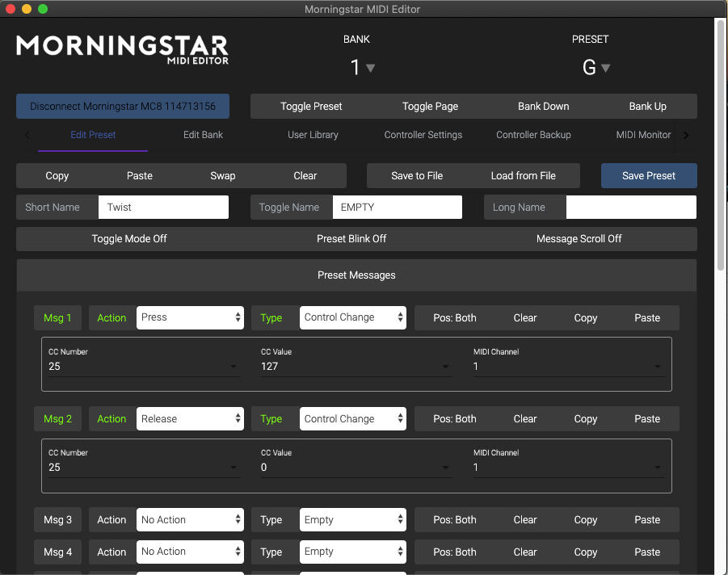Copy the current preset
The image size is (728, 575).
tap(57, 176)
